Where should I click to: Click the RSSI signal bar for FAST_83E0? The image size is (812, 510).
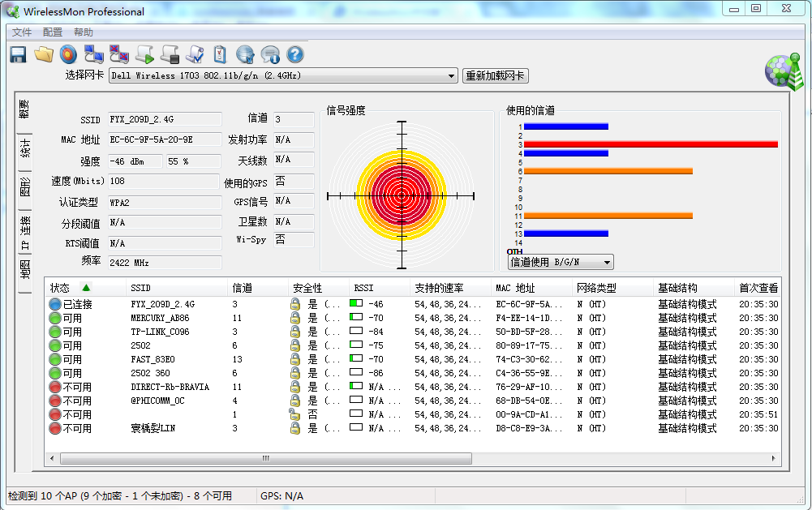(x=356, y=358)
